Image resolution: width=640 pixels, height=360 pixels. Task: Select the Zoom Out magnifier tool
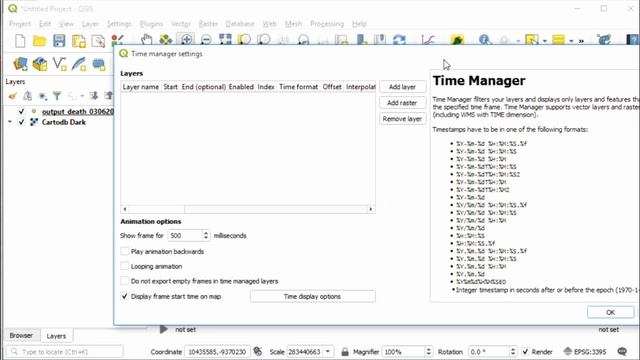206,40
